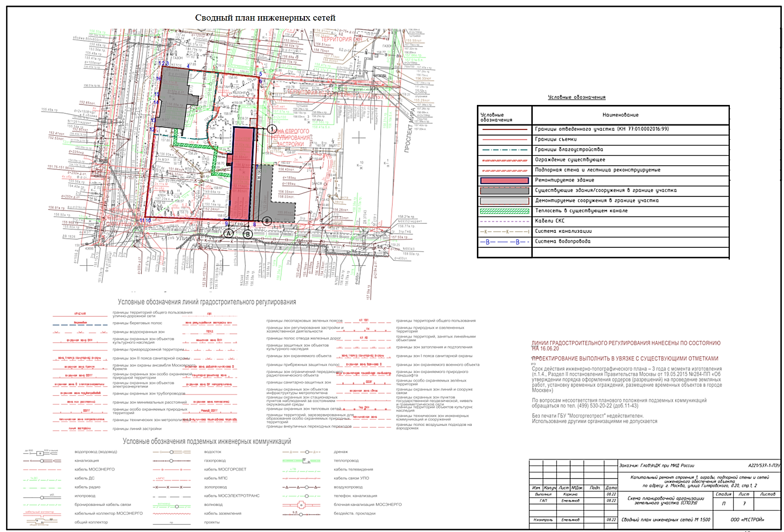Select legend row "Кабели СКС"
This screenshot has height=532, width=784.
point(603,221)
